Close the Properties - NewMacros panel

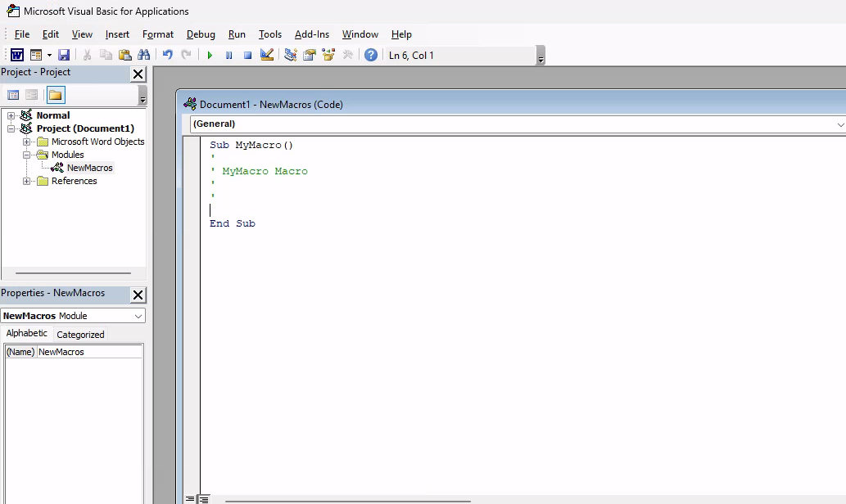[138, 295]
